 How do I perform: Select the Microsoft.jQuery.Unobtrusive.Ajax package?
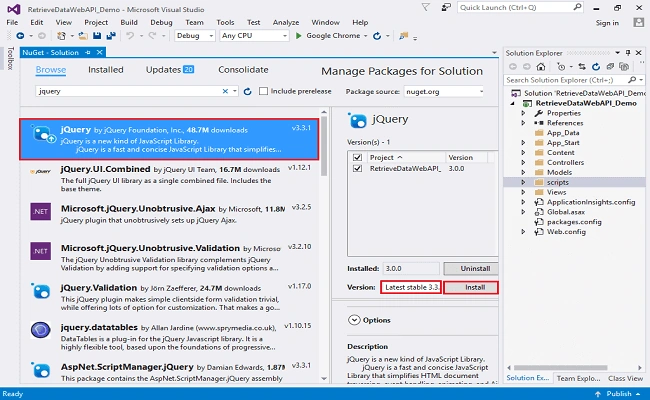[x=170, y=219]
